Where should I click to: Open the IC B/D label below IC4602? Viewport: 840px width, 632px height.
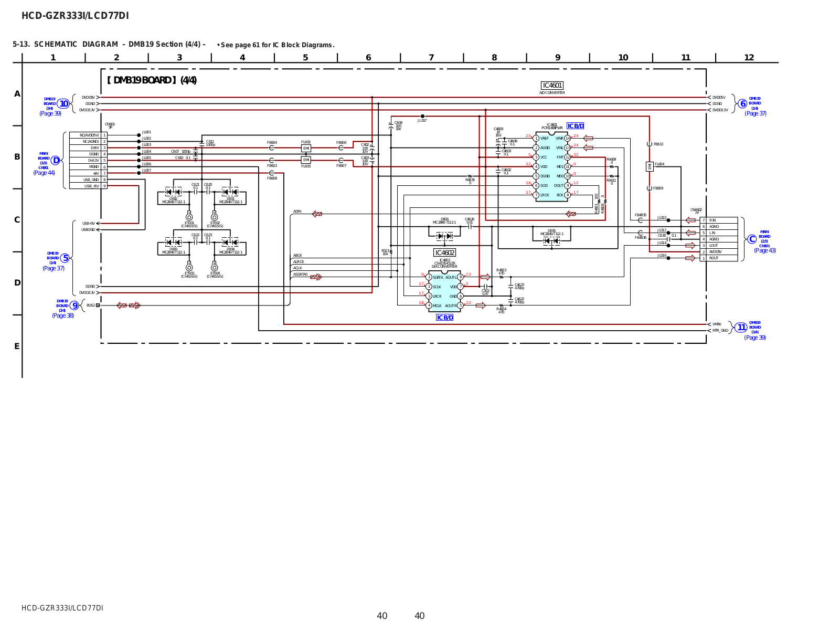pos(444,318)
